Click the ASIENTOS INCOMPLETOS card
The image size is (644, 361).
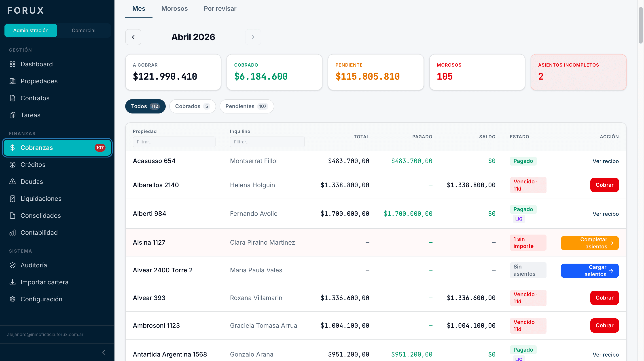point(578,72)
